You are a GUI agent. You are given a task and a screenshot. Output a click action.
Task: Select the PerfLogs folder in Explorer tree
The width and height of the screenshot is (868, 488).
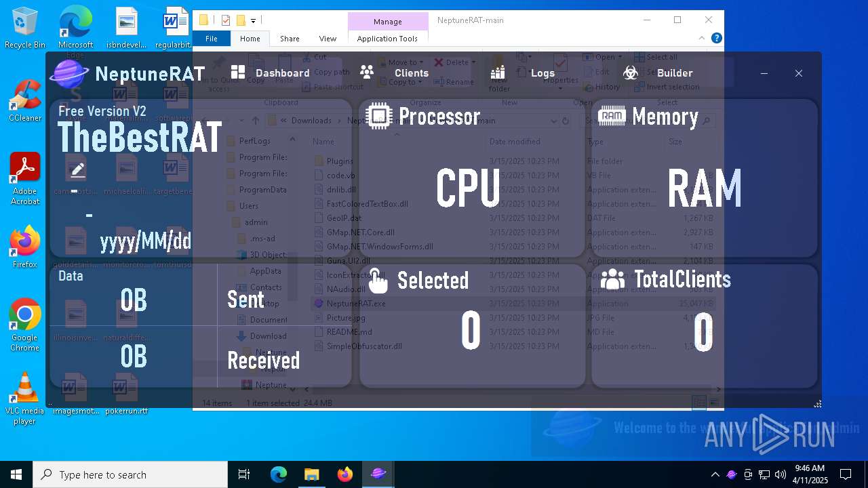click(x=254, y=140)
